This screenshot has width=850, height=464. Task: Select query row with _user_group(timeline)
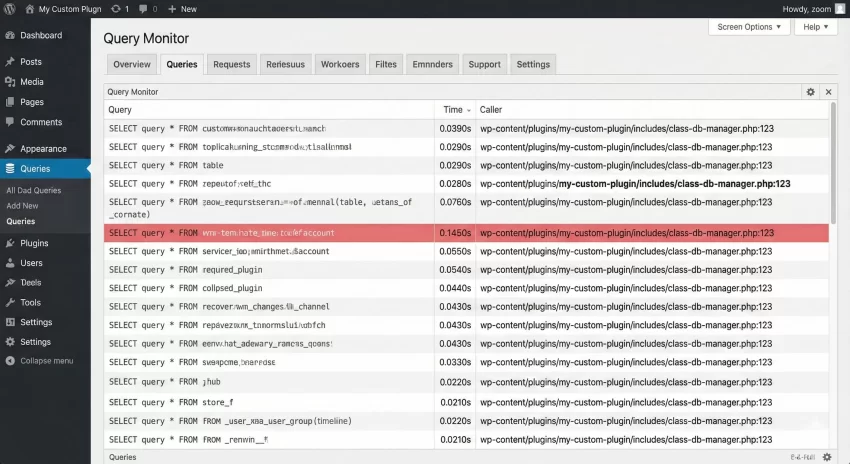[x=466, y=421]
